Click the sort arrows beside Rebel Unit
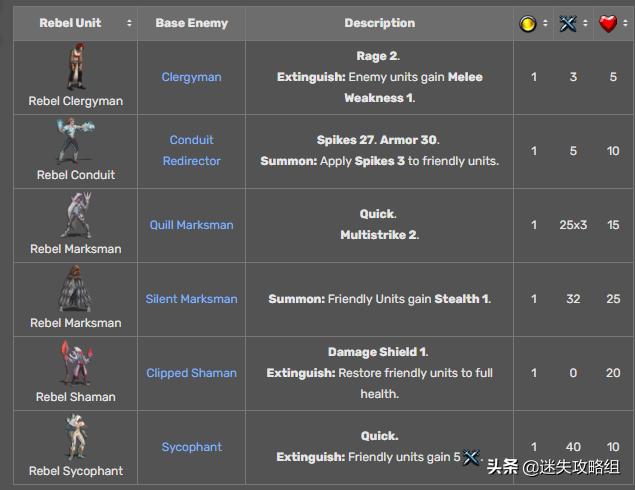635x490 pixels. click(129, 23)
